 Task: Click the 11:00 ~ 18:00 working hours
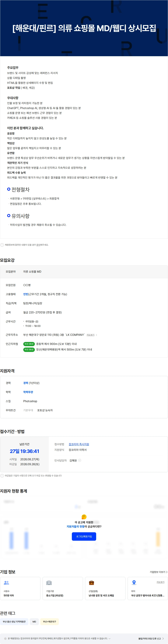click(33, 326)
